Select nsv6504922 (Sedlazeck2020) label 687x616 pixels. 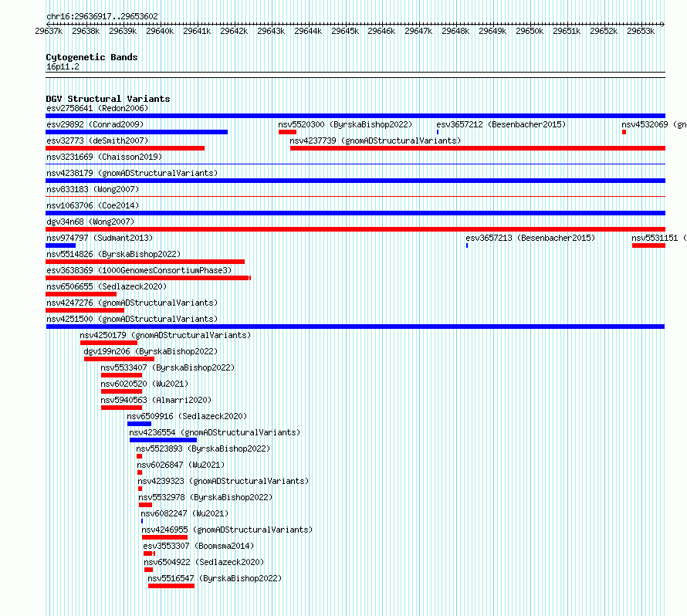[204, 562]
